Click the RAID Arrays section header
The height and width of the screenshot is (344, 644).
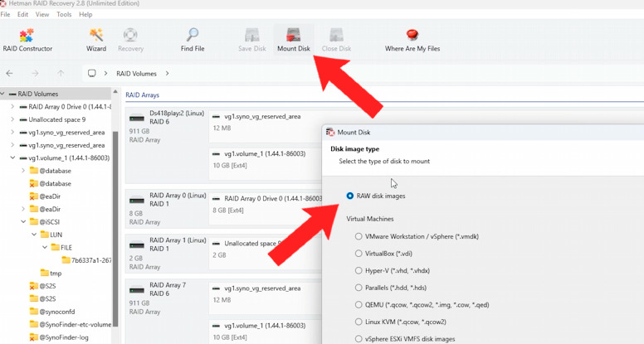[x=142, y=94]
